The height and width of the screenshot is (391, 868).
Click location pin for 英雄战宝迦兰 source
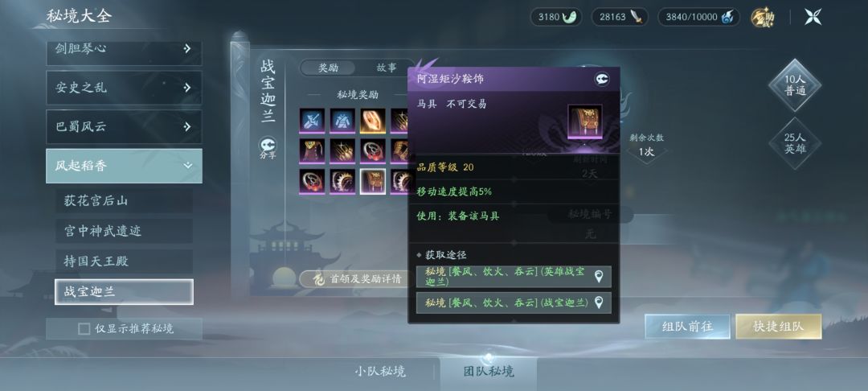598,277
